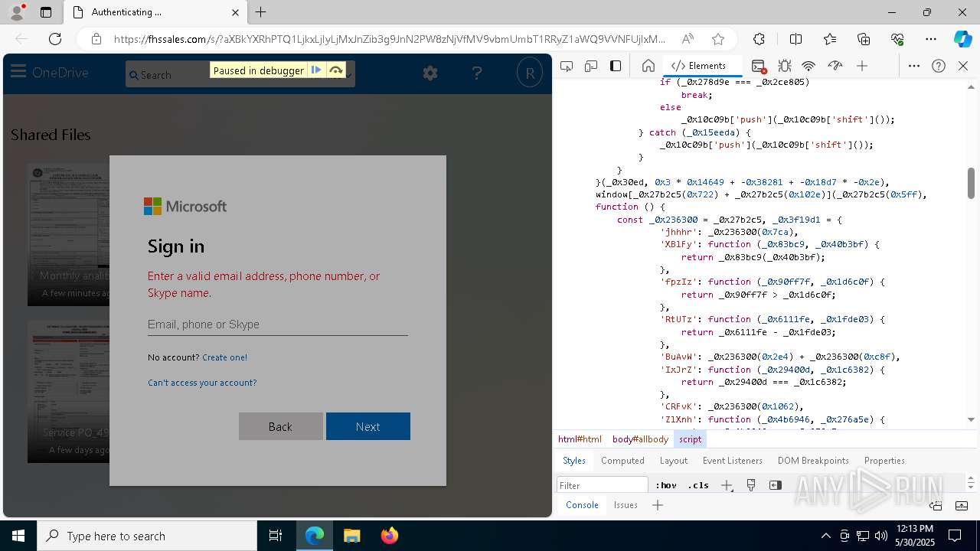This screenshot has width=980, height=551.
Task: Open Edge Settings and more menu
Action: click(931, 39)
